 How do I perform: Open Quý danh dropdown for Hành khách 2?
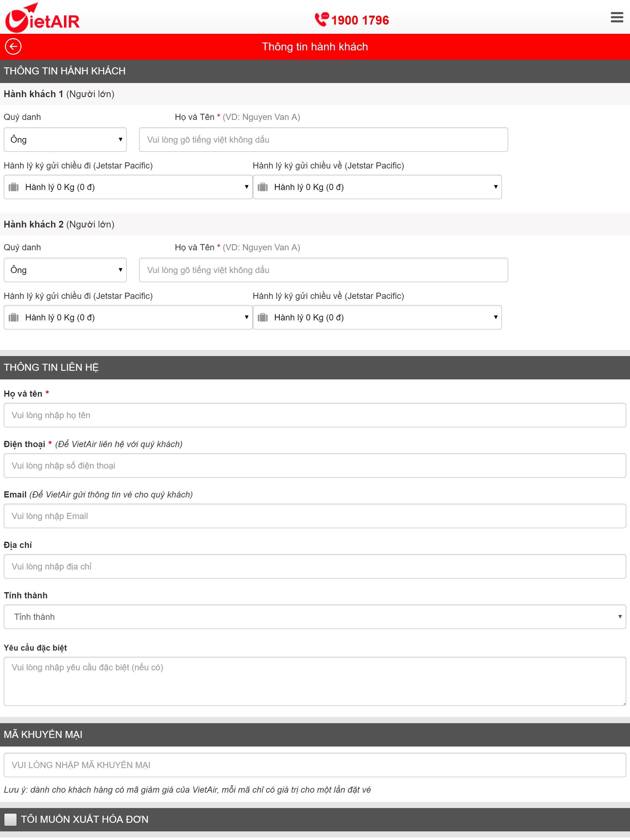click(65, 270)
